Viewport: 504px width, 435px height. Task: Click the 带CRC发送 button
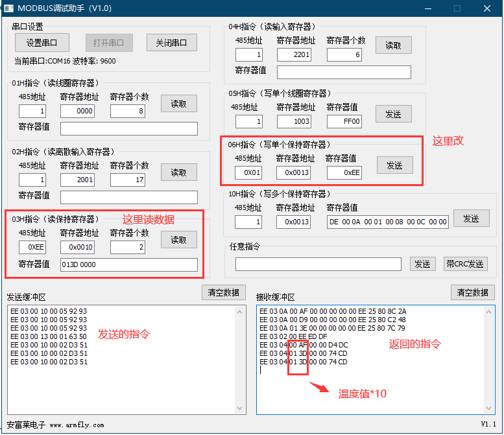[466, 264]
